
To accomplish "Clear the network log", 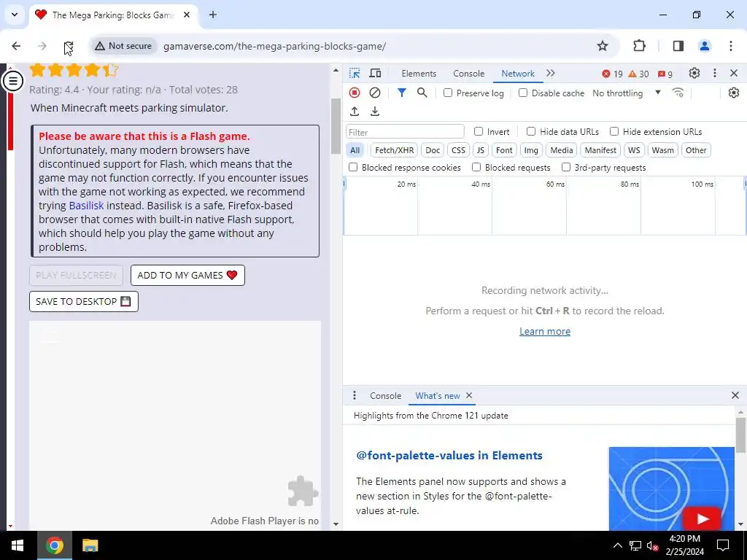I will pos(375,93).
